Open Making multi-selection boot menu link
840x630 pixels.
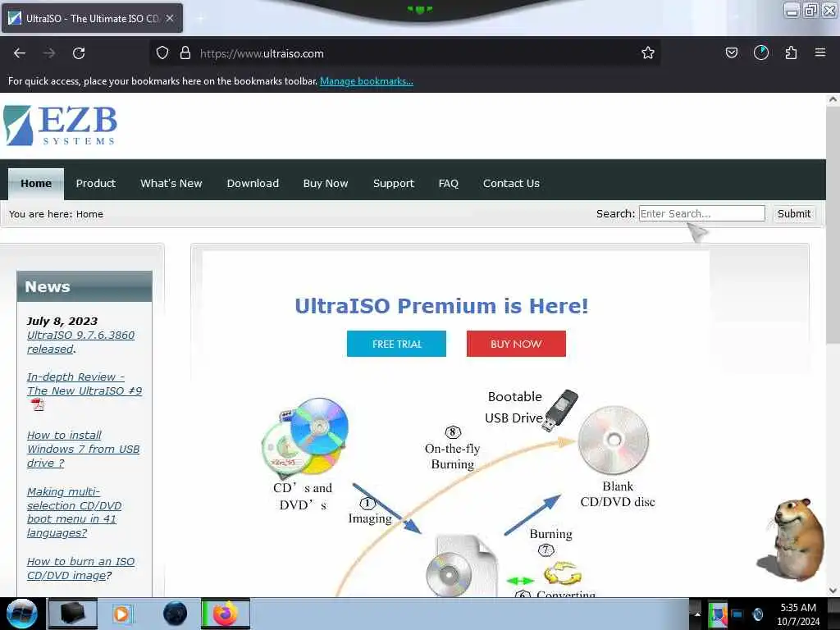(x=74, y=512)
